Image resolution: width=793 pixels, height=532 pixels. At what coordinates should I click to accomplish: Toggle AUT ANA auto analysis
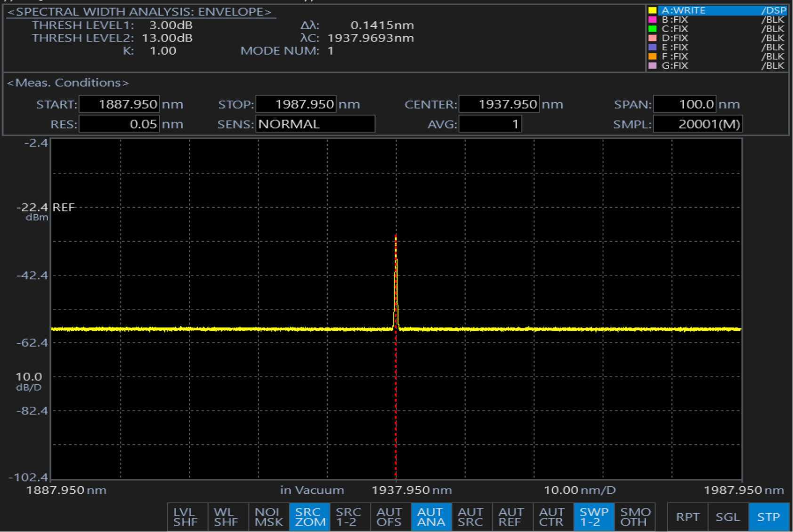click(x=430, y=517)
